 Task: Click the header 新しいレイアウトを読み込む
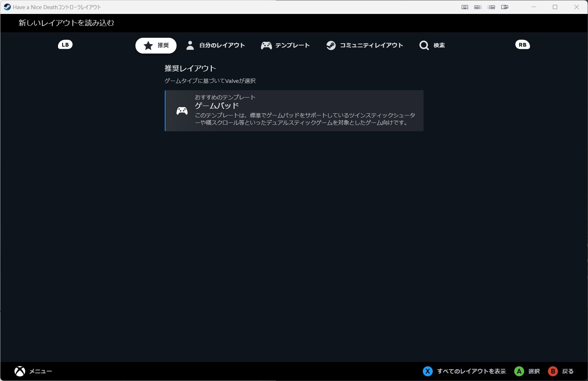tap(66, 23)
